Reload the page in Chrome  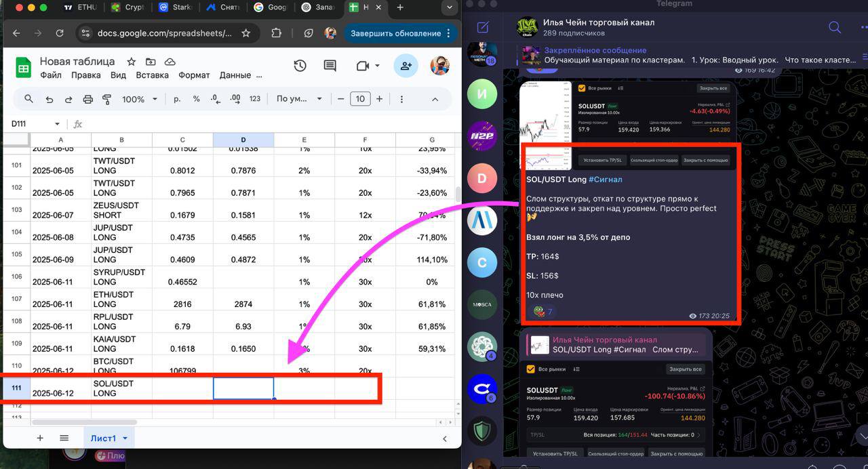60,33
